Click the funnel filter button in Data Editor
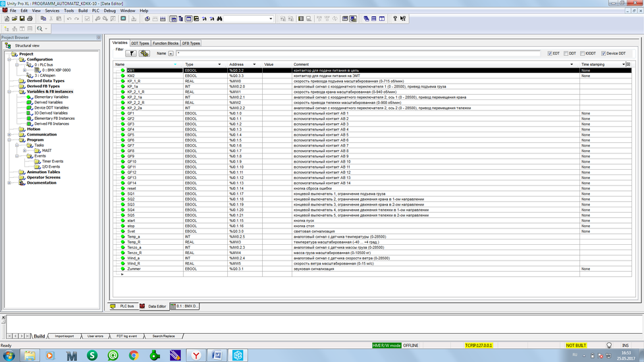This screenshot has width=644, height=362. click(131, 53)
